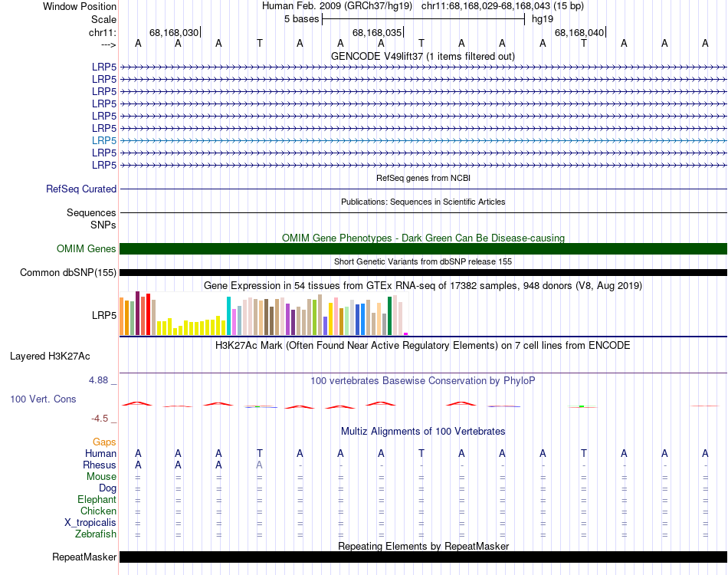This screenshot has width=728, height=575.
Task: Click the Common dbSNP(155) label
Action: [x=68, y=272]
